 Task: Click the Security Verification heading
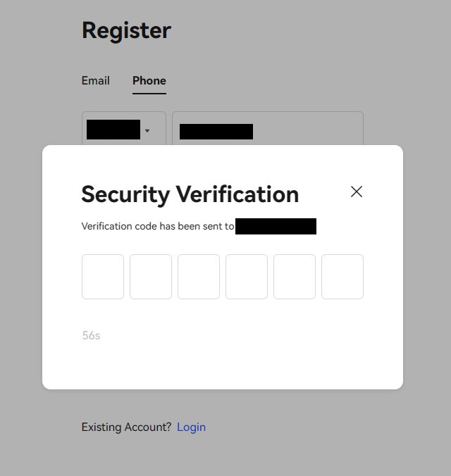190,194
